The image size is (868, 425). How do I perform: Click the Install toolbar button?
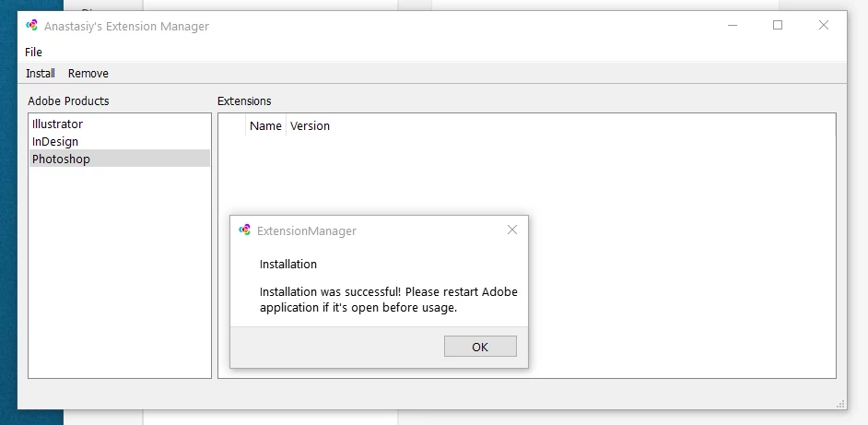[x=41, y=73]
